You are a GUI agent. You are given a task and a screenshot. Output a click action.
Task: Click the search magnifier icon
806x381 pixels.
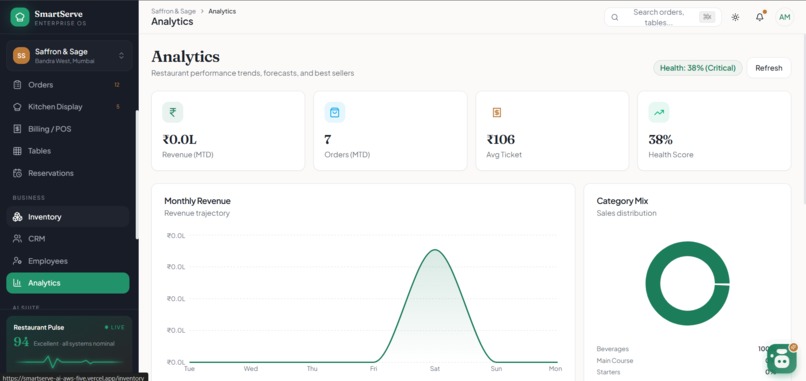615,17
